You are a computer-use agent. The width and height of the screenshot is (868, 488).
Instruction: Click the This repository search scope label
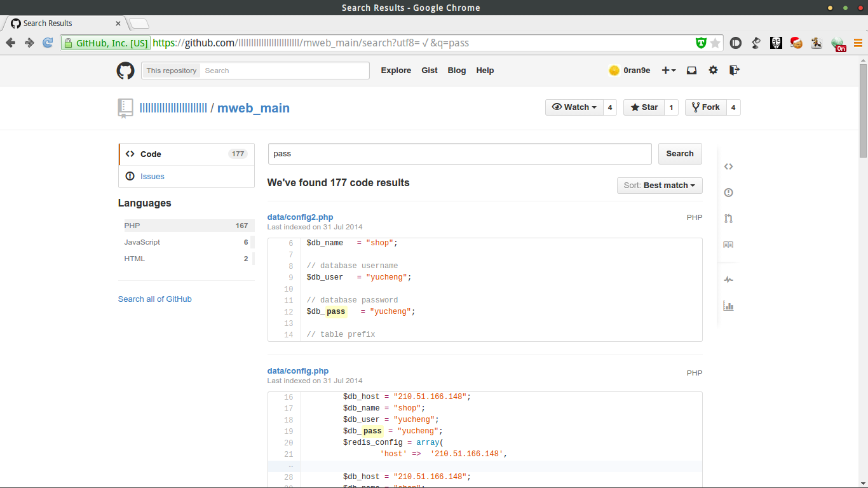[172, 71]
